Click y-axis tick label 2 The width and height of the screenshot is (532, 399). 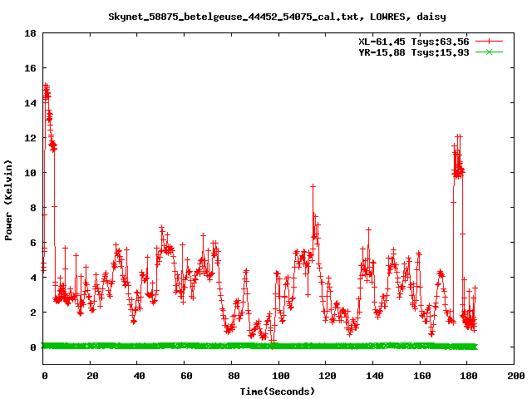[x=33, y=313]
